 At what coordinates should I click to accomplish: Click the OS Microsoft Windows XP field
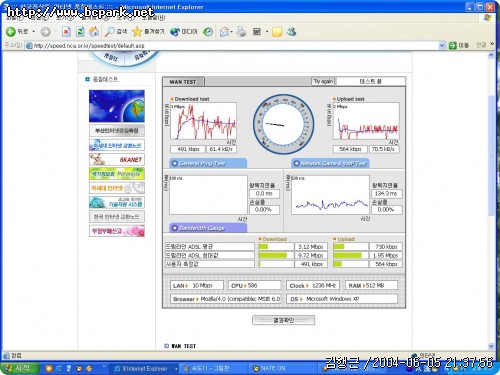[x=342, y=299]
